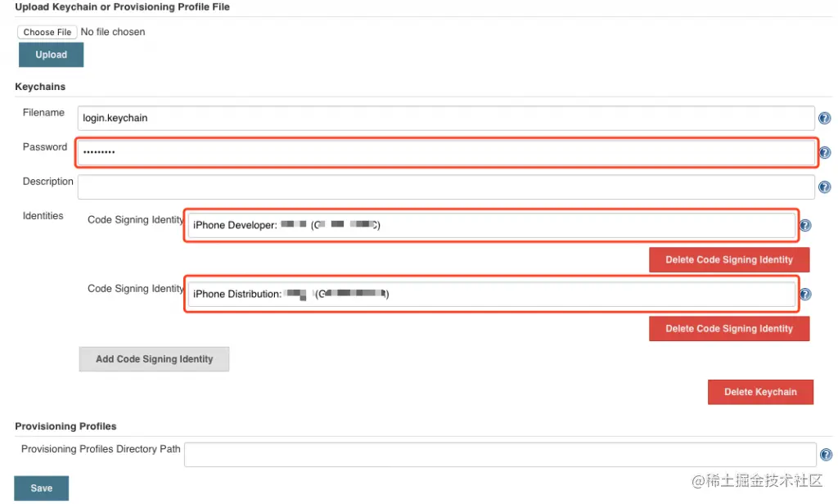Click Provisioning Profiles Directory Path input
The height and width of the screenshot is (504, 838).
500,455
